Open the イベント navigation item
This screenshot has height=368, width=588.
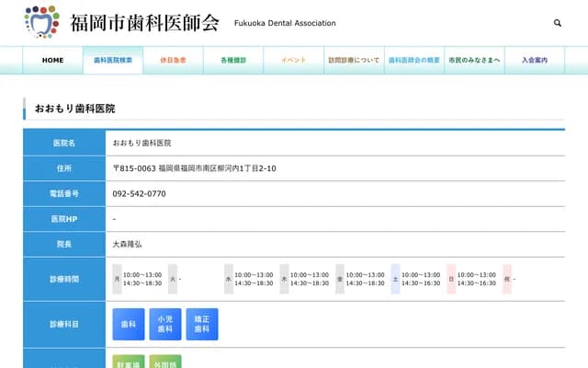[293, 60]
